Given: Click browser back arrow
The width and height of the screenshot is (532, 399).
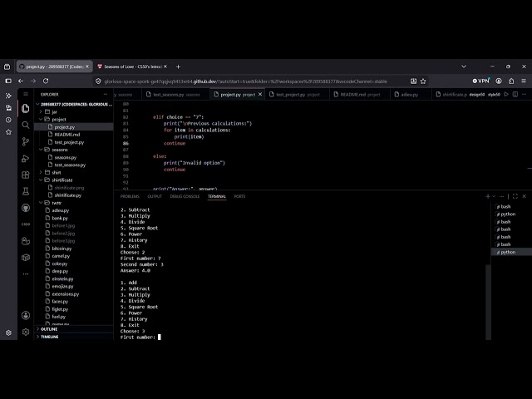Looking at the screenshot, I should (21, 81).
